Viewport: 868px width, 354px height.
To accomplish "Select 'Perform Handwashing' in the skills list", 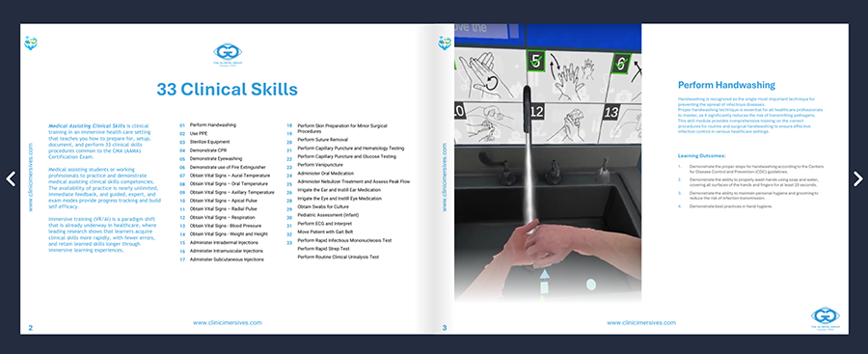I will click(212, 125).
